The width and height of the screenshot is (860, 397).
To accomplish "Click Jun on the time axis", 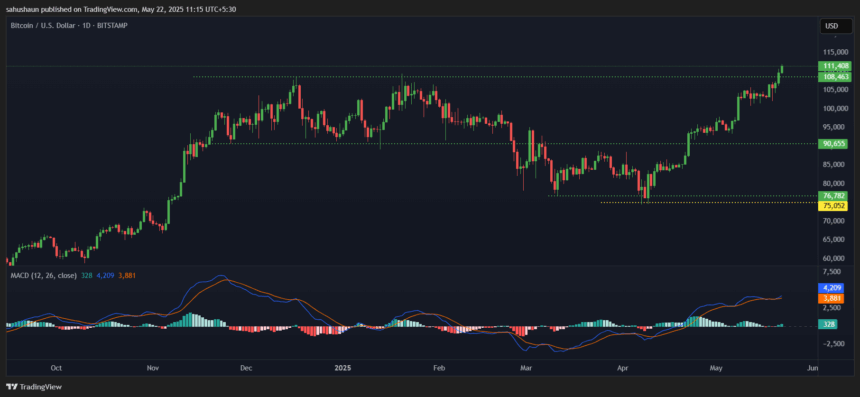I will (813, 368).
